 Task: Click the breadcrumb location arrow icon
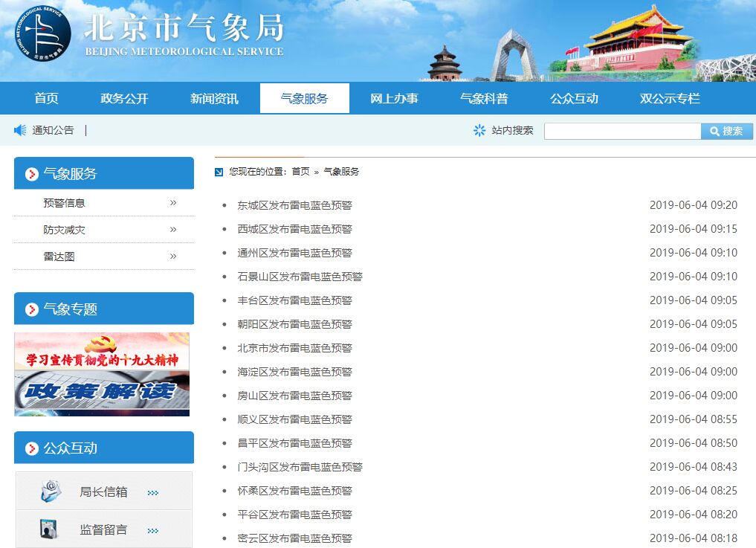(219, 173)
